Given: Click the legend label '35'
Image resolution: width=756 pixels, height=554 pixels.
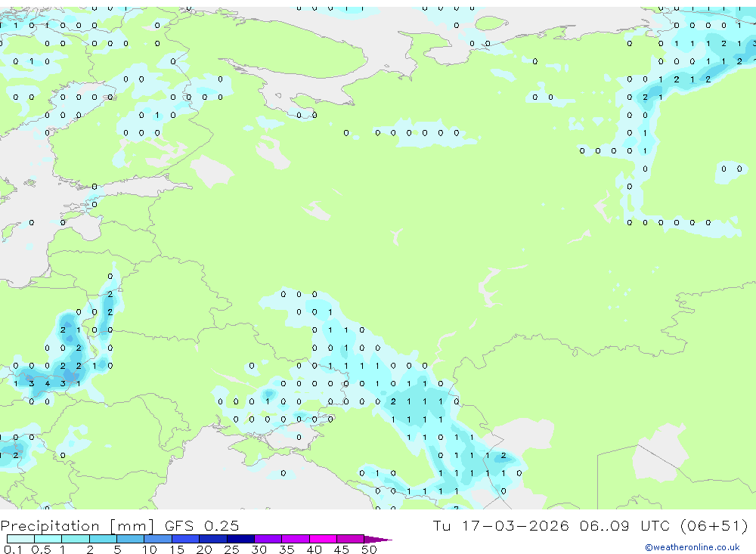Looking at the screenshot, I should click(x=287, y=549).
